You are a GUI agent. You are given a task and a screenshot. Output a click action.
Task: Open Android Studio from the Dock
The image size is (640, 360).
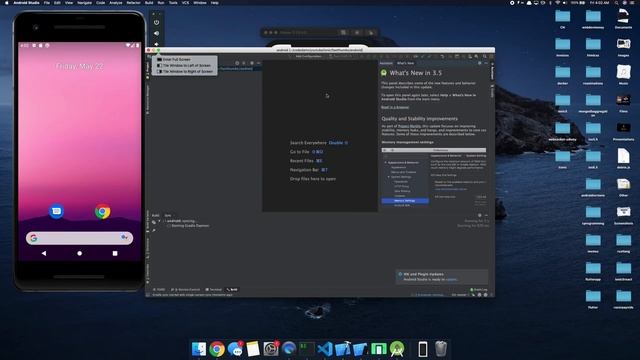(397, 349)
